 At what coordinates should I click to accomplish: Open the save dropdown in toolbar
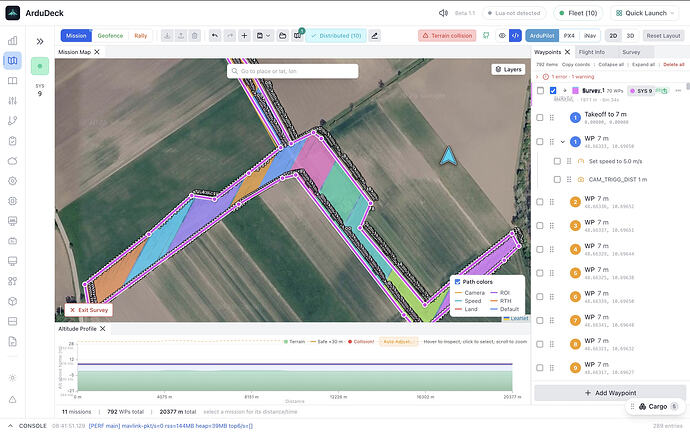(263, 36)
